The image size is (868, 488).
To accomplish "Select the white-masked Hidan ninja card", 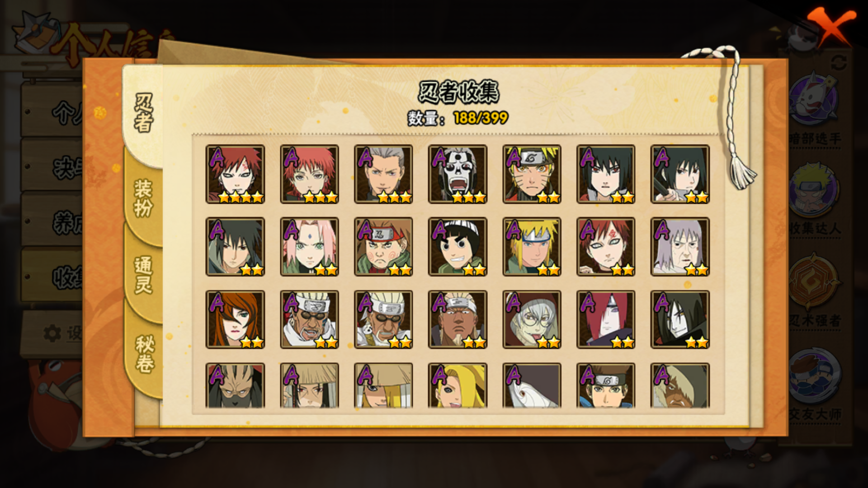I will coord(458,174).
